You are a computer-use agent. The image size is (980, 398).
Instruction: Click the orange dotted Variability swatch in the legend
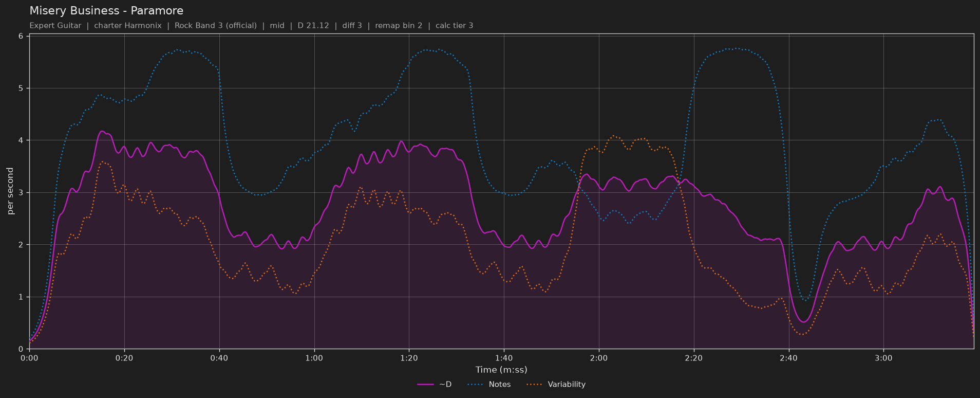click(x=535, y=385)
